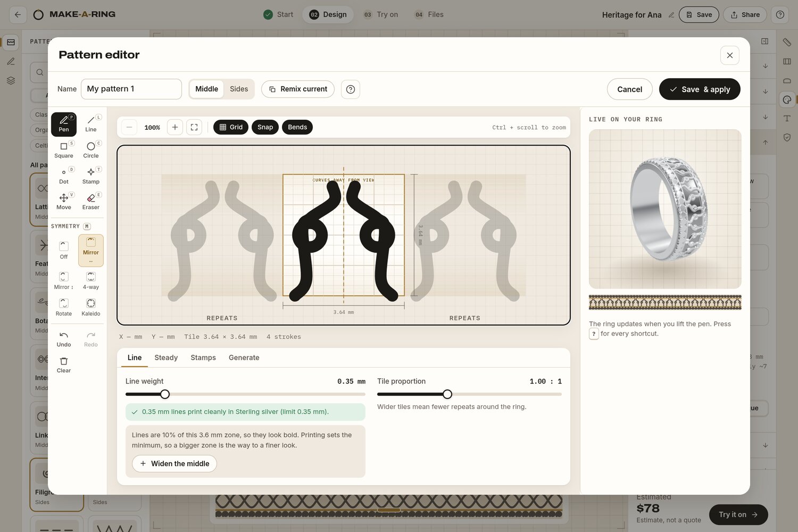The width and height of the screenshot is (798, 532).
Task: Select the Stamp tool
Action: tap(91, 176)
